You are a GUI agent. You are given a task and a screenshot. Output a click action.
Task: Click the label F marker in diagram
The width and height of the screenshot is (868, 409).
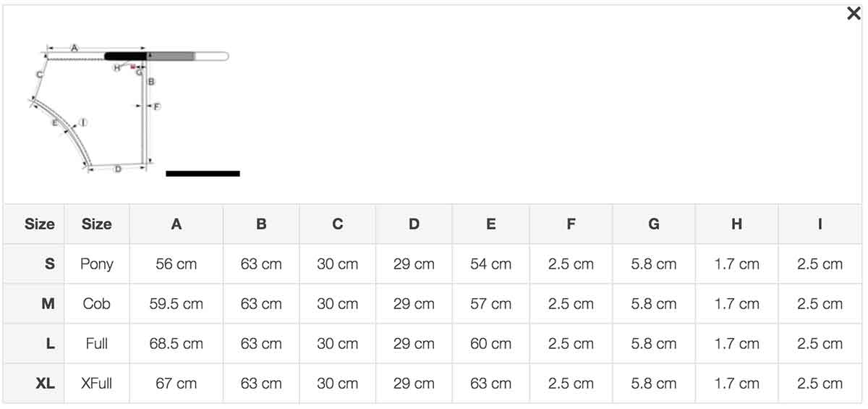click(x=156, y=106)
